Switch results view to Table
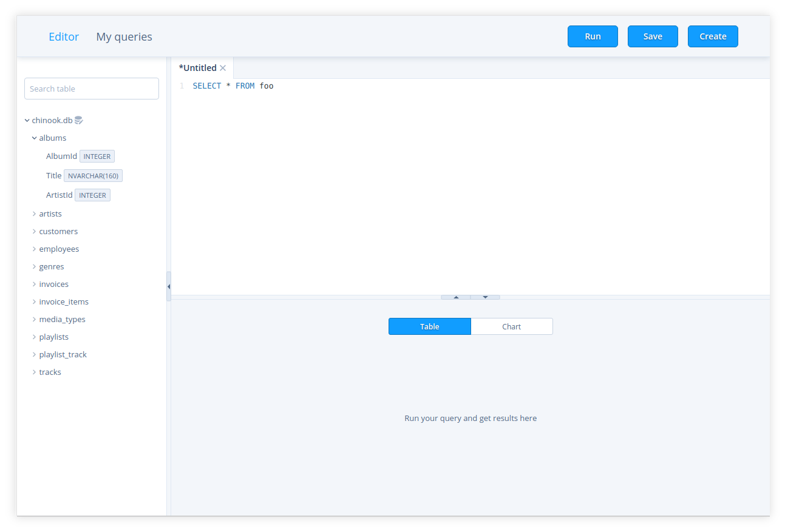785x532 pixels. click(x=429, y=326)
